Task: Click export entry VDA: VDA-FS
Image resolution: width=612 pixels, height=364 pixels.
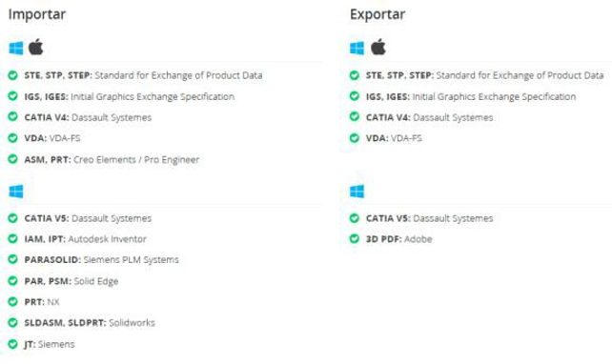Action: point(394,138)
